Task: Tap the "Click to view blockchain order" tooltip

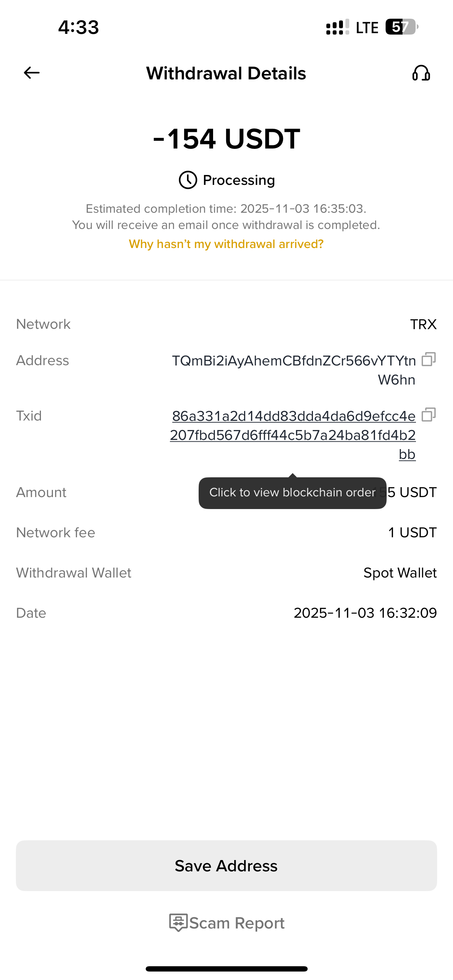Action: (x=292, y=493)
